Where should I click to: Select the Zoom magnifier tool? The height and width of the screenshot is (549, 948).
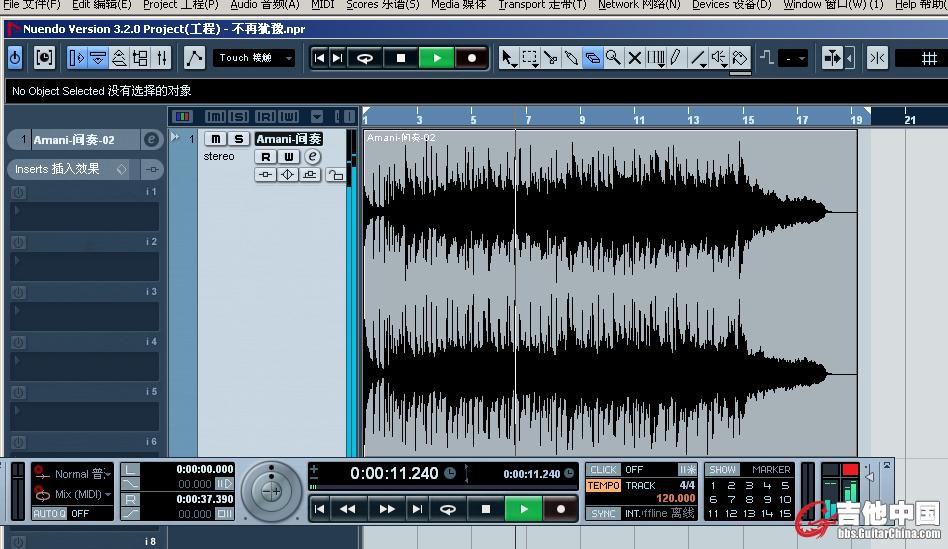pyautogui.click(x=614, y=58)
